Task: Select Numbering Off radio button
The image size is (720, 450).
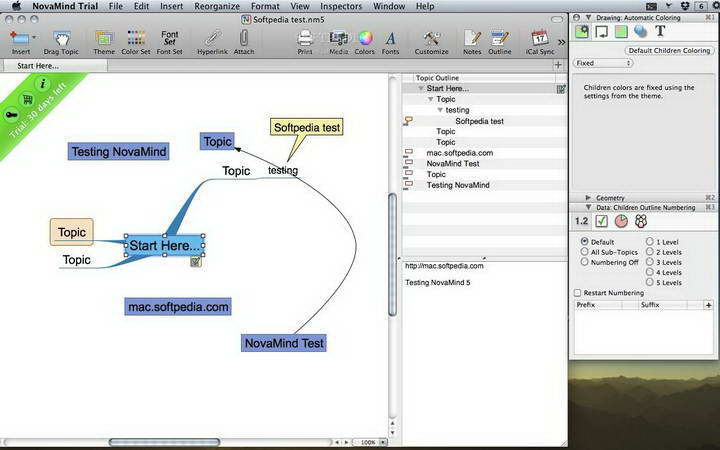Action: [x=584, y=262]
